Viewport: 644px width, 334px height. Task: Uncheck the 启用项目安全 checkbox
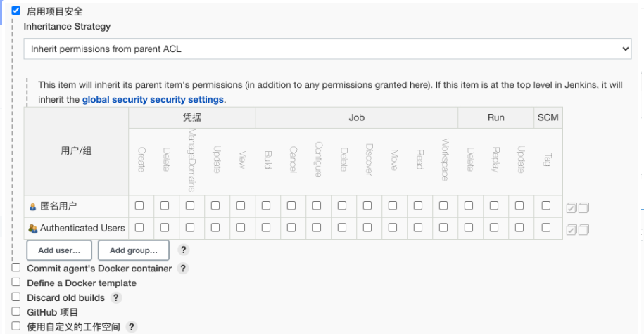click(x=16, y=11)
